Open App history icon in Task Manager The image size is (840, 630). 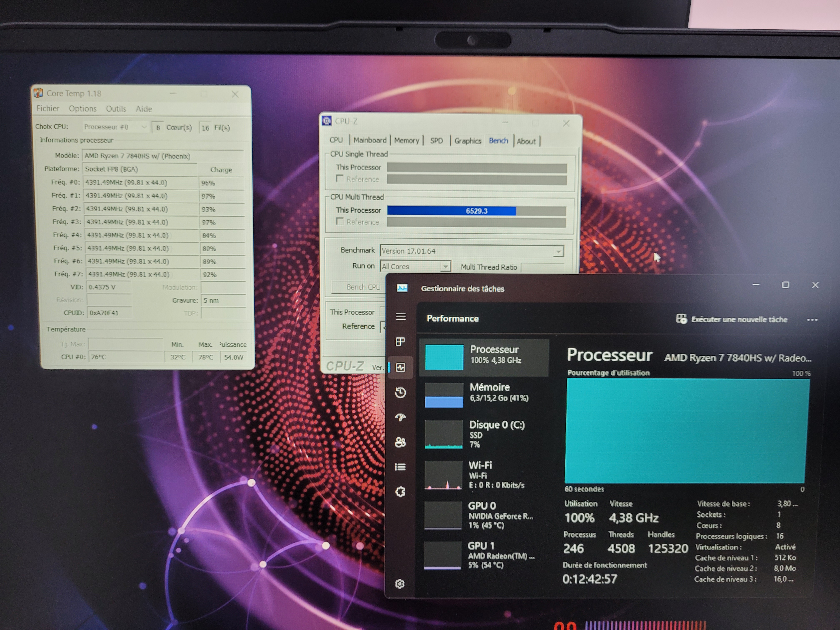pyautogui.click(x=400, y=392)
